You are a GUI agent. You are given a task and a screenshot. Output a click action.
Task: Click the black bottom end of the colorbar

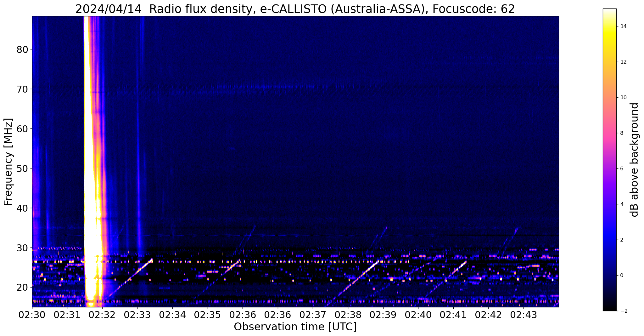(609, 308)
